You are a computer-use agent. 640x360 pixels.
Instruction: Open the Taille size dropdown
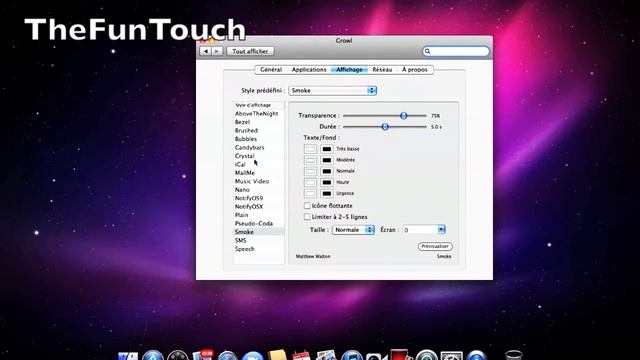353,230
